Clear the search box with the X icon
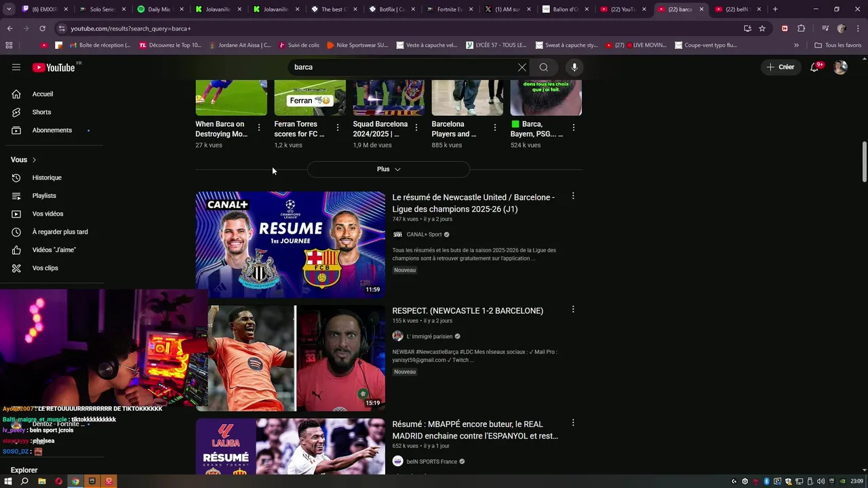The image size is (868, 488). 522,67
